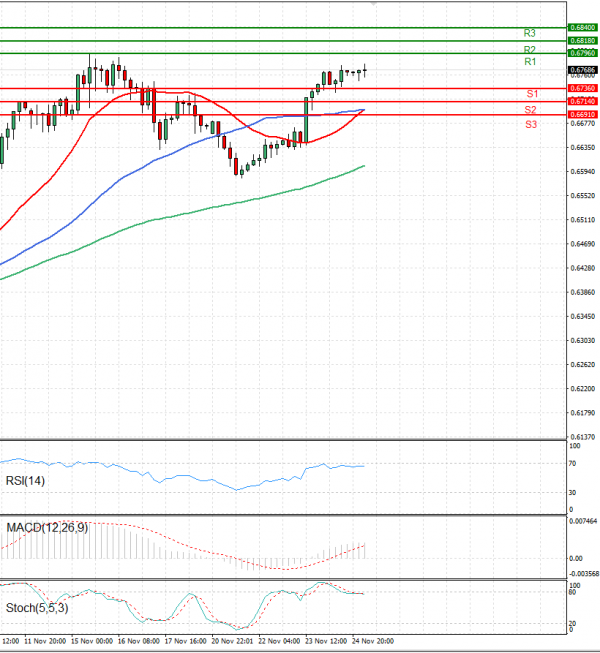Click the 0.61370 price axis value

pos(583,437)
